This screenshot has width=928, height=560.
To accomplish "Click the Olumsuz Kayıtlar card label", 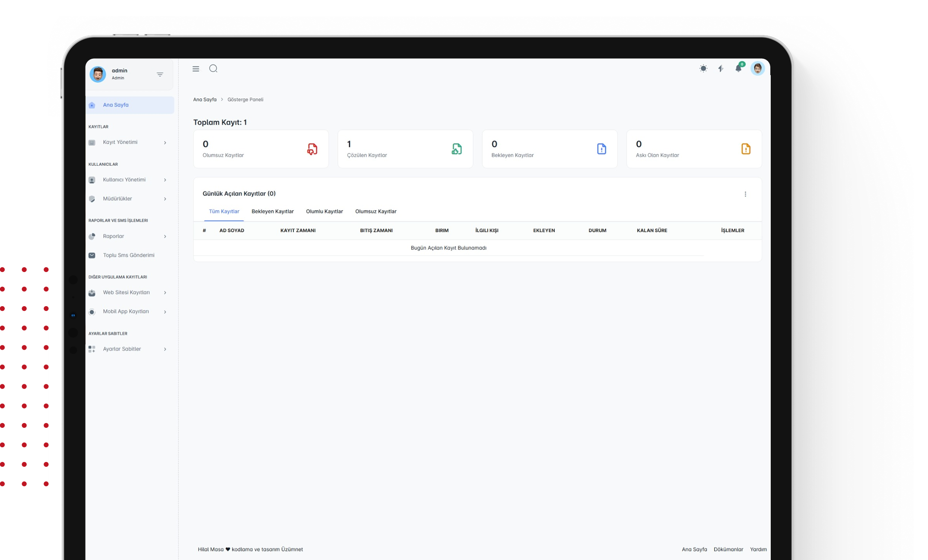I will point(223,155).
